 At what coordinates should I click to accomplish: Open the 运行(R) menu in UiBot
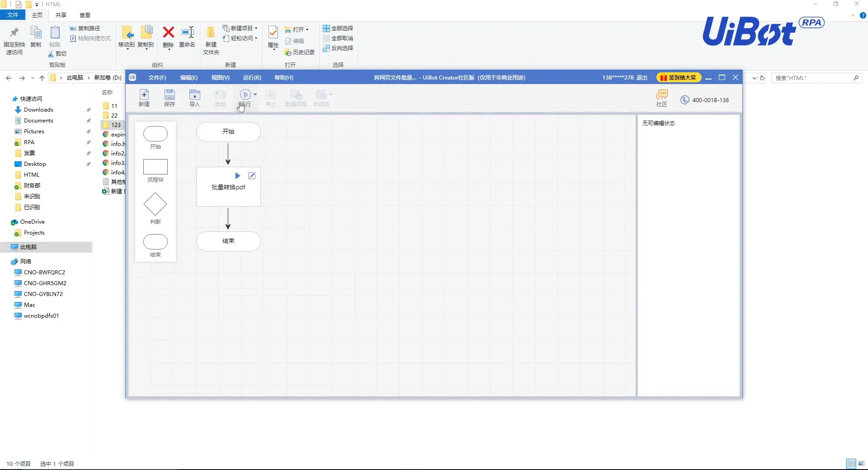coord(252,78)
